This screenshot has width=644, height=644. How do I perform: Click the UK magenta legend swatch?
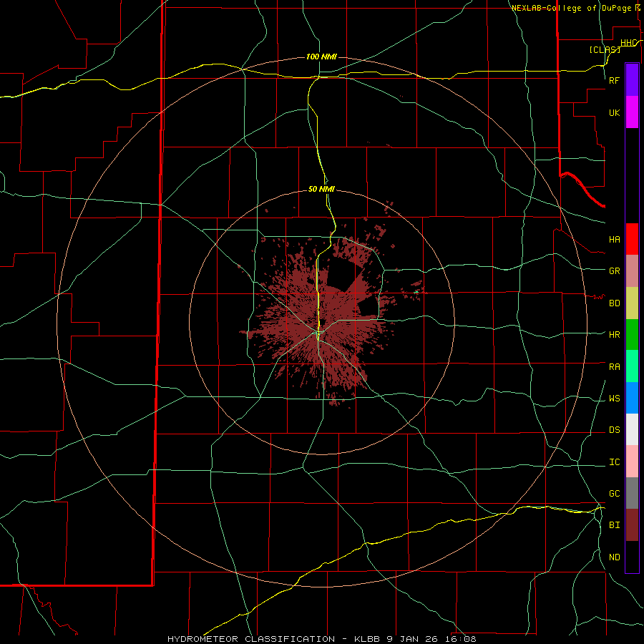632,112
